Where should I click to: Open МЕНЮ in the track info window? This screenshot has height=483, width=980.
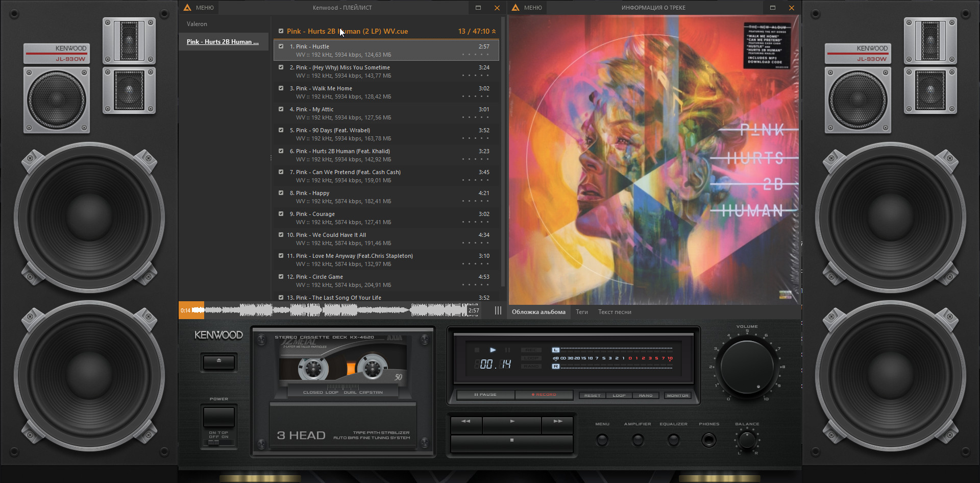[533, 8]
